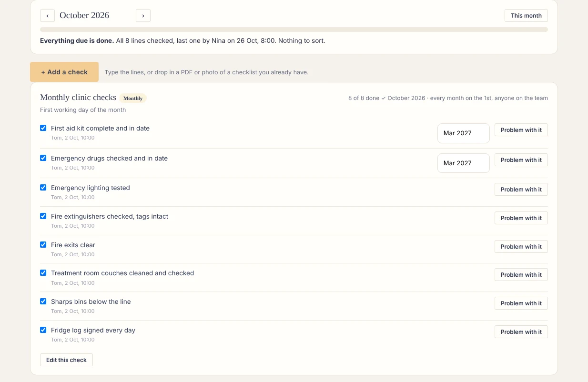Click "Fridge log signed every day" label
Image resolution: width=588 pixels, height=382 pixels.
coord(93,330)
